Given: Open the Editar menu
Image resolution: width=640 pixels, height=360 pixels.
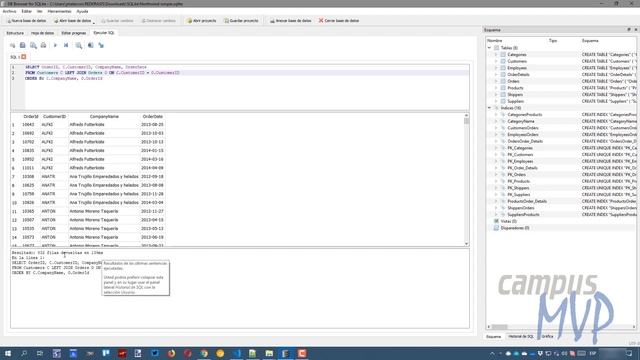Looking at the screenshot, I should pyautogui.click(x=27, y=11).
